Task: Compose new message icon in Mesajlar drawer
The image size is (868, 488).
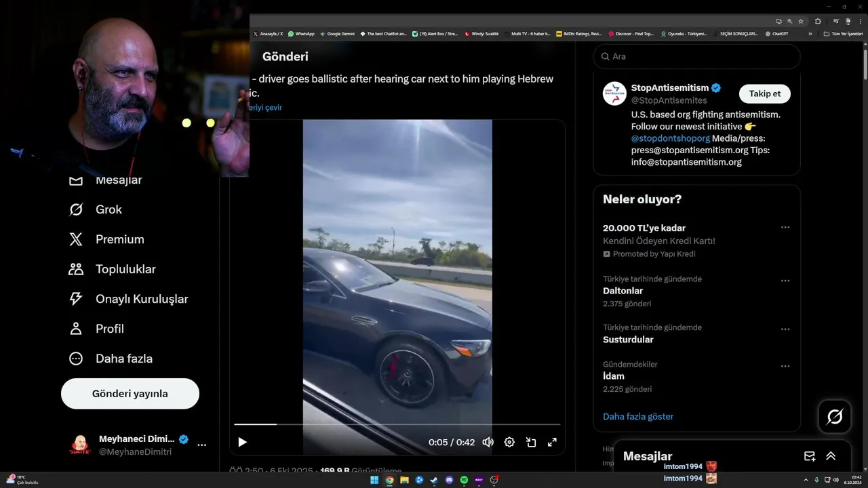Action: (x=810, y=456)
